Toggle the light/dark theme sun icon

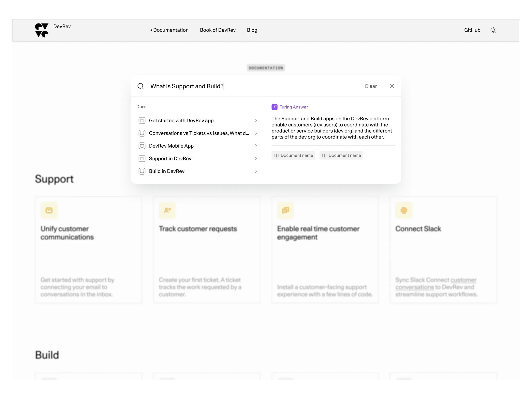[x=493, y=30]
